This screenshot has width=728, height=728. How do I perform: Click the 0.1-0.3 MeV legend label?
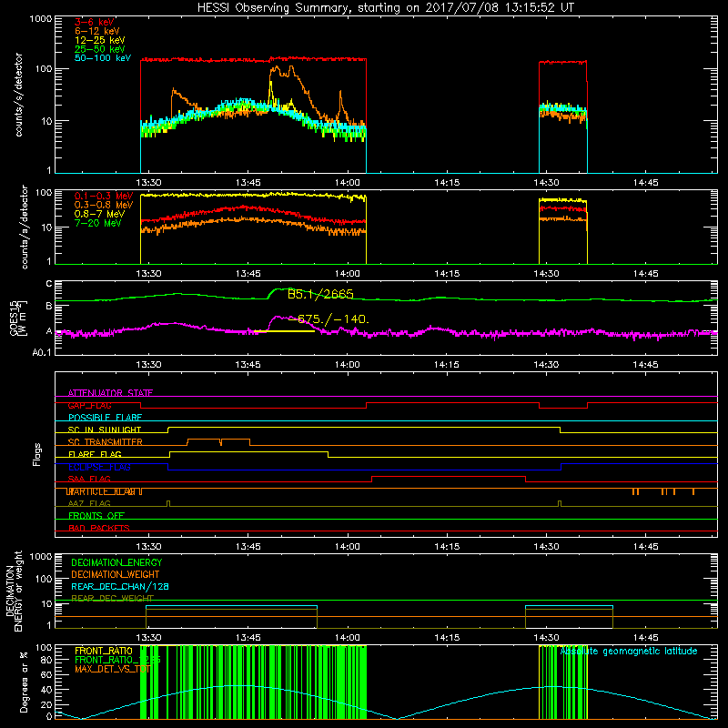click(104, 196)
